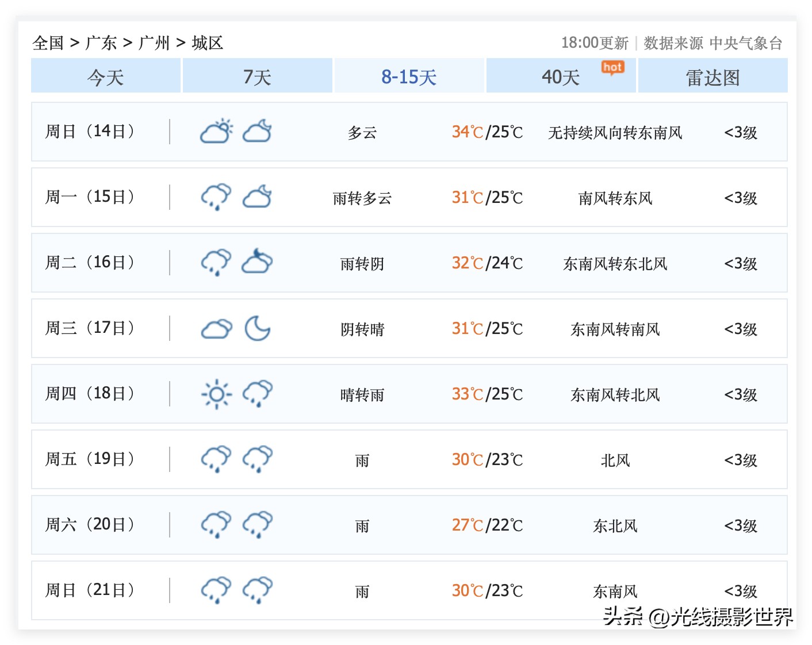Click the daytime rain icon for 21日

point(216,590)
